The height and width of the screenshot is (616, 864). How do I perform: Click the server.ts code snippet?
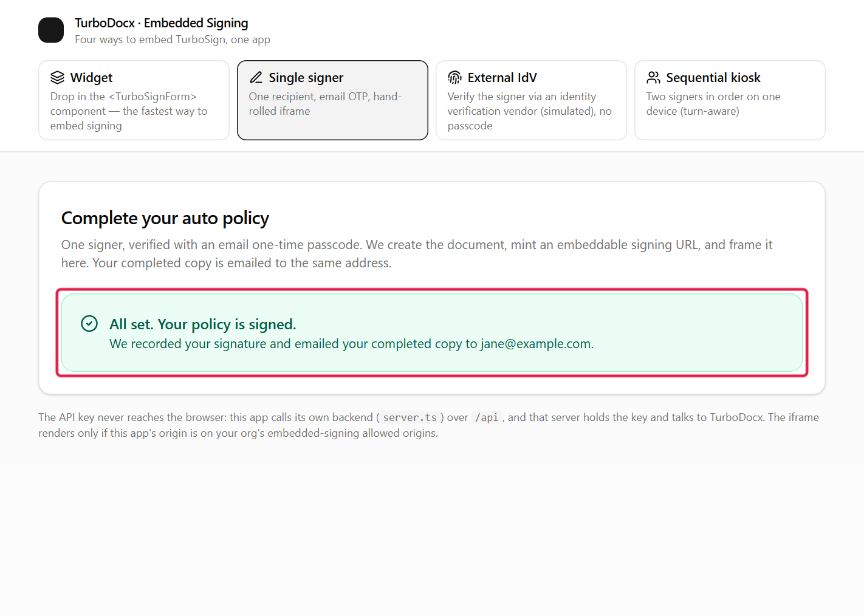410,417
